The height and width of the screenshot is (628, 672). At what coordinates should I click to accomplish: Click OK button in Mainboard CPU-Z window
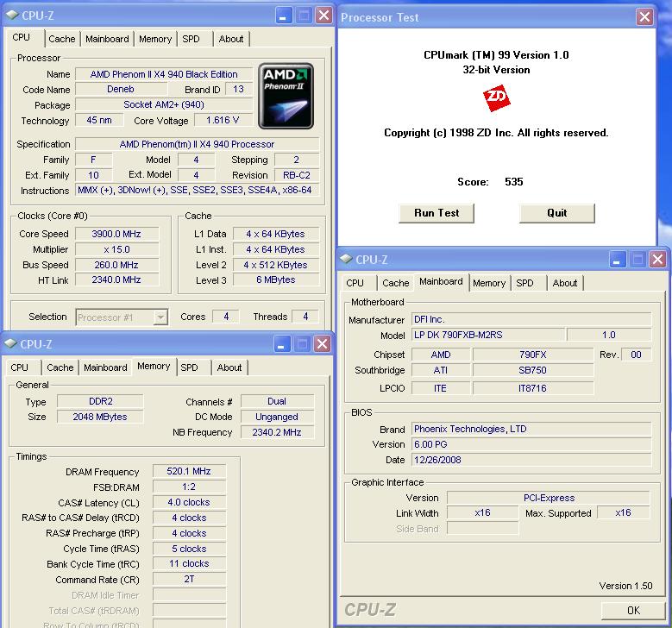click(633, 611)
